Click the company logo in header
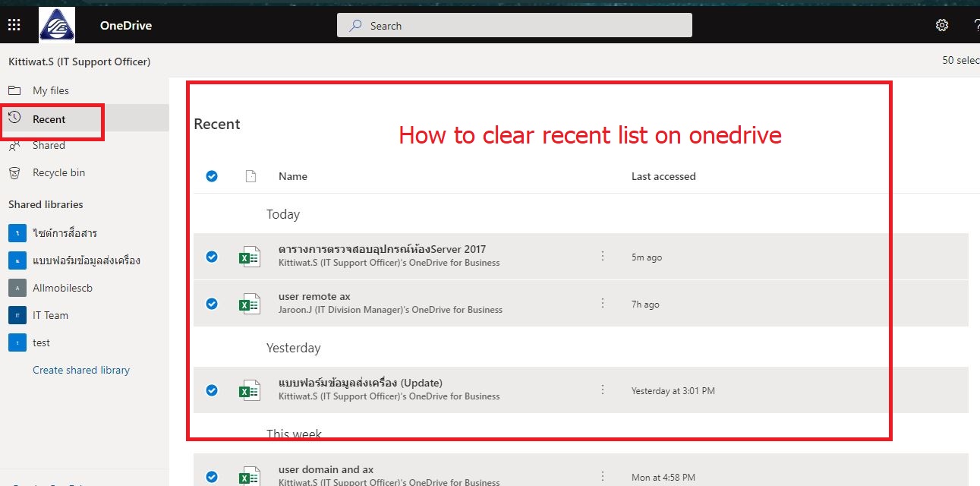 [57, 25]
